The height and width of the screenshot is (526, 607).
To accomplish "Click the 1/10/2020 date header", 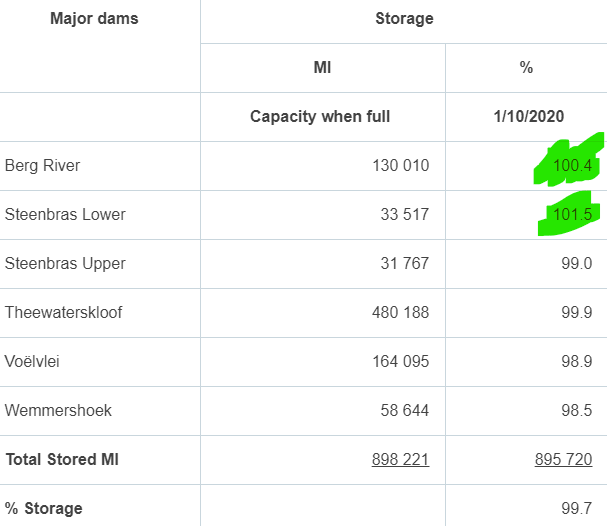I will tap(526, 117).
